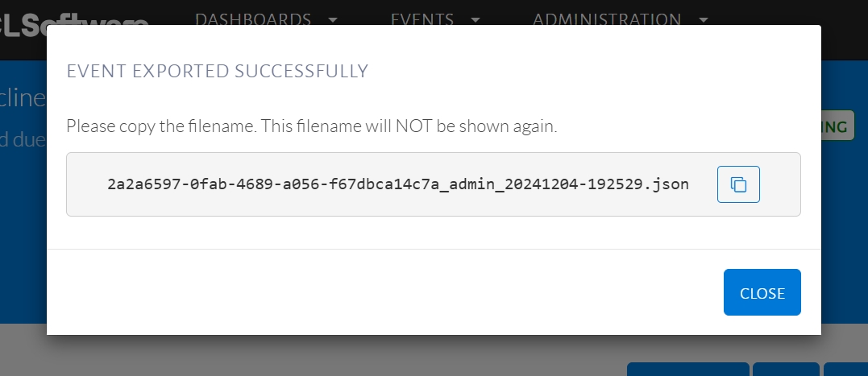The height and width of the screenshot is (376, 868).
Task: Click the dimmed event title behind the dialog
Action: tap(23, 97)
